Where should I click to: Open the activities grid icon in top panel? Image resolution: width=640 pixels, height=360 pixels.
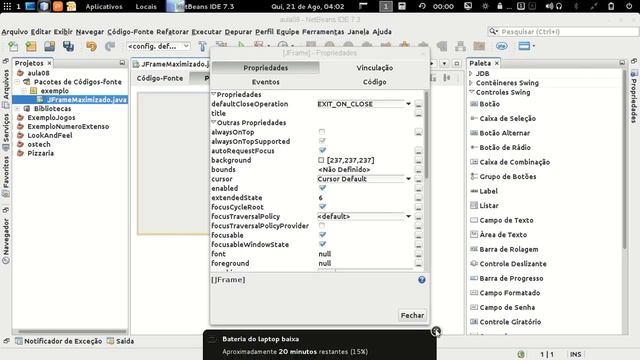(x=7, y=6)
